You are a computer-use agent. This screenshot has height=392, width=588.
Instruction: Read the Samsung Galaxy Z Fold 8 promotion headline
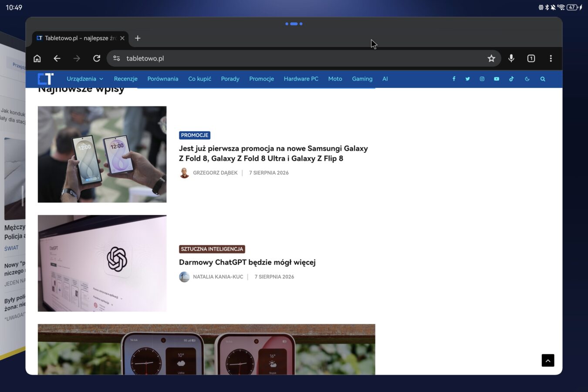(x=273, y=153)
